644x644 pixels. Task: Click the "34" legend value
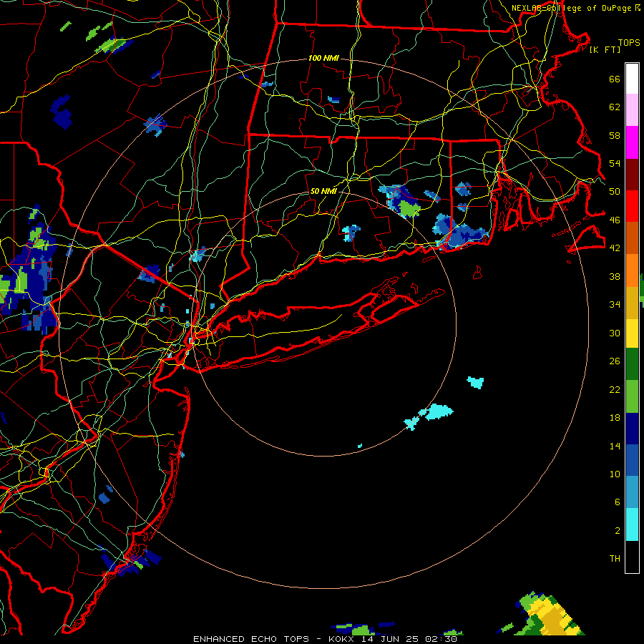[615, 305]
